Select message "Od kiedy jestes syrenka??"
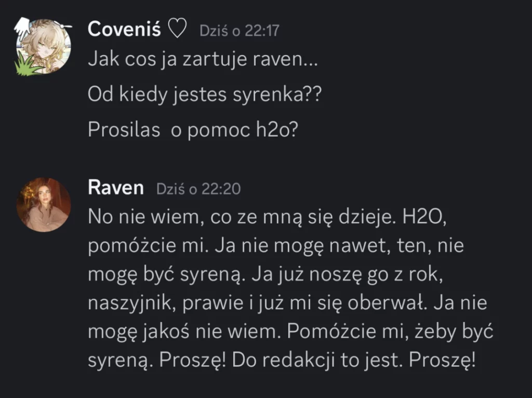Image resolution: width=532 pixels, height=398 pixels. pos(205,95)
